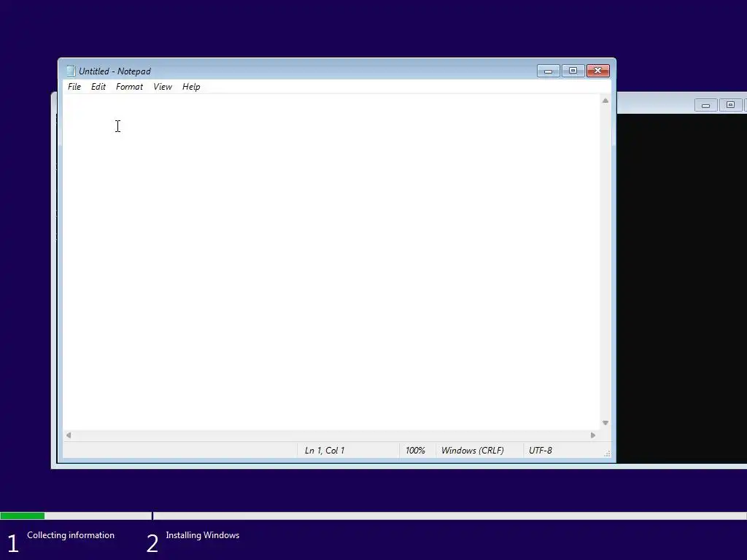Click the horizontal scrollbar left arrow

[69, 435]
